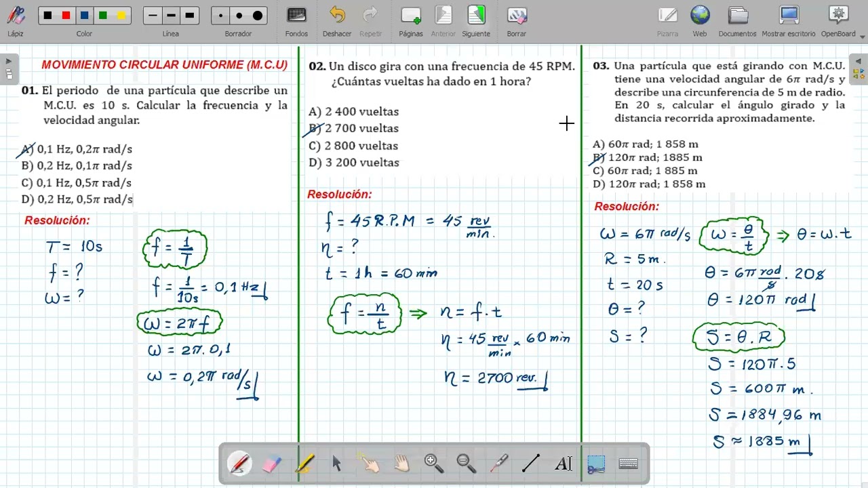
Task: Select the straight line drawing tool
Action: [x=531, y=464]
